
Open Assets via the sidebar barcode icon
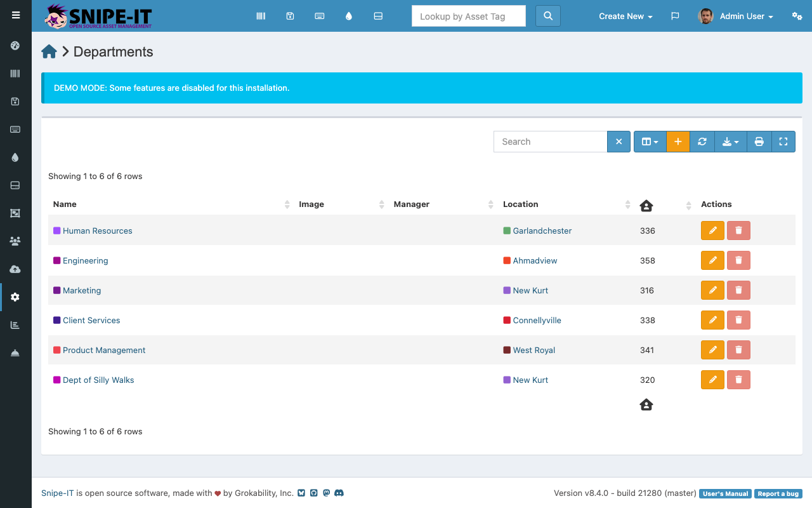click(15, 74)
